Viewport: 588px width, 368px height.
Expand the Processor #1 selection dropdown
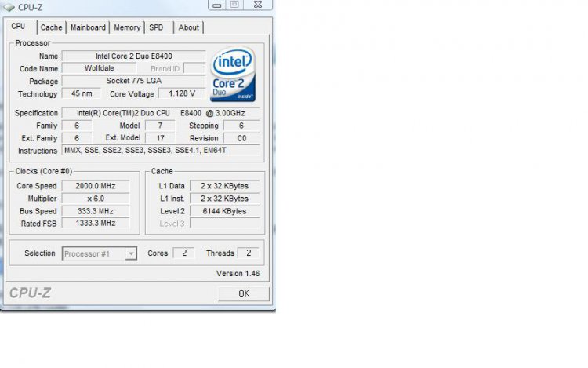point(130,253)
